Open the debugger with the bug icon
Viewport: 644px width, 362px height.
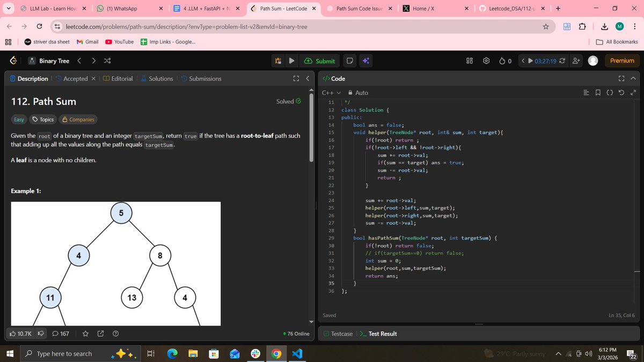[279, 61]
